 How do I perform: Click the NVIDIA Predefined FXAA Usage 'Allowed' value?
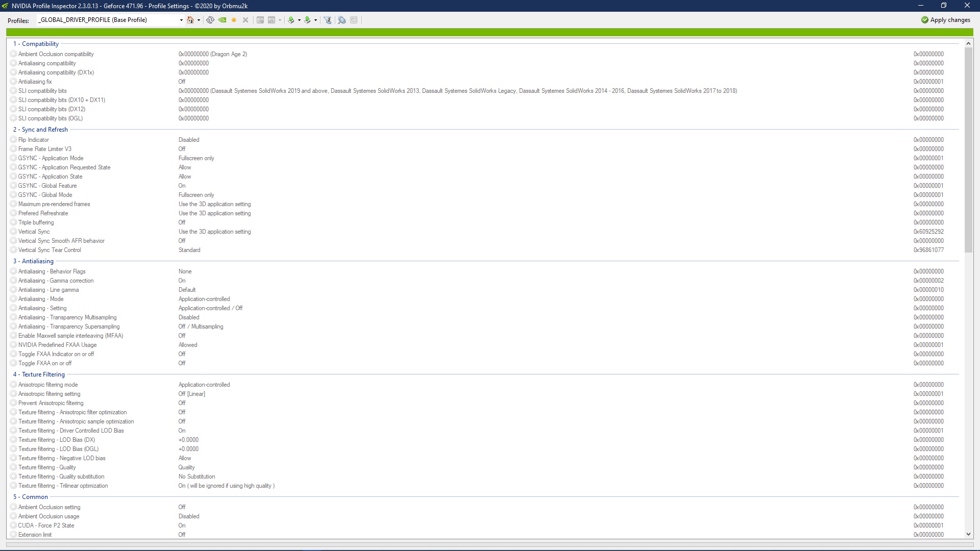pos(188,345)
